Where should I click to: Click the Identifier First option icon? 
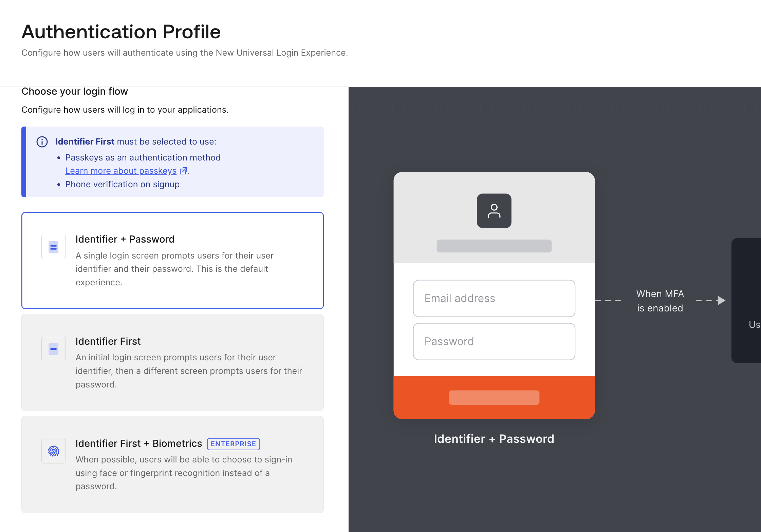coord(54,349)
